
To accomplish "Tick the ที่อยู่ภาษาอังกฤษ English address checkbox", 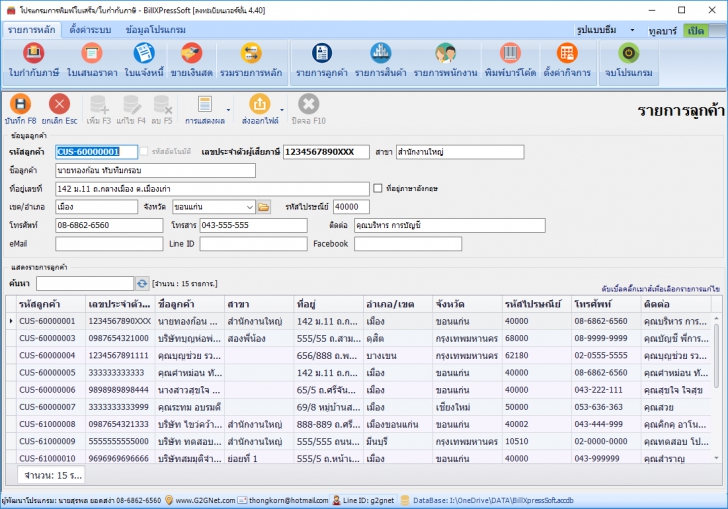I will coord(378,188).
